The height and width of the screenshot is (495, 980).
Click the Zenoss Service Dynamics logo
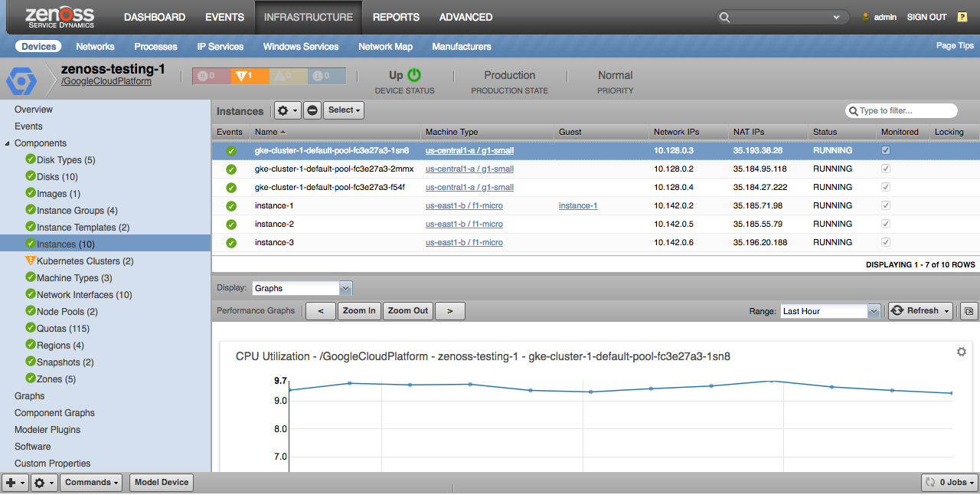click(60, 17)
